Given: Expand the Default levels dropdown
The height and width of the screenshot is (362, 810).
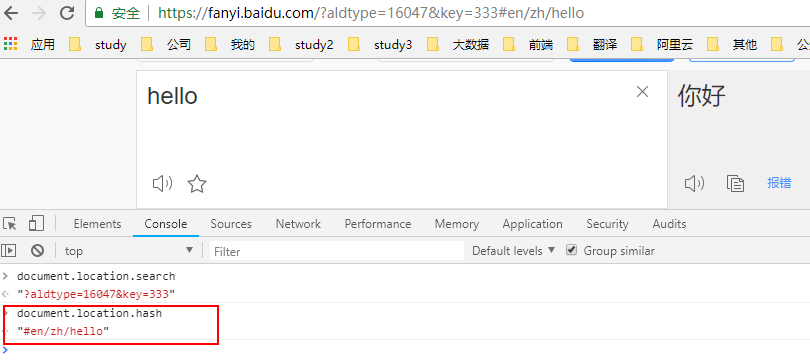Looking at the screenshot, I should [513, 251].
